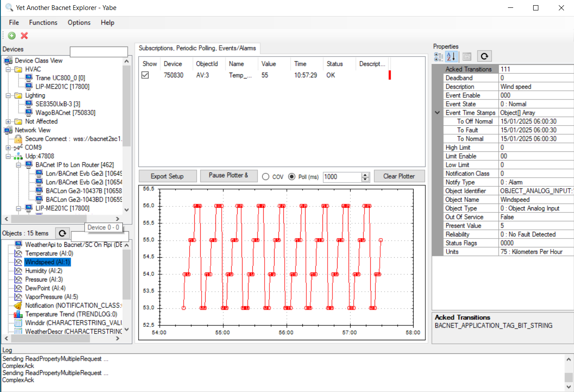Click the Export Setup button

[167, 176]
